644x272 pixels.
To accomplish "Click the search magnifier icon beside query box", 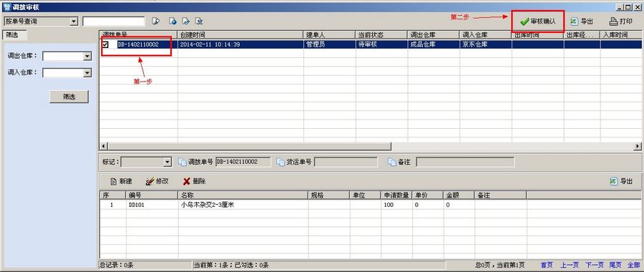I will pos(156,21).
